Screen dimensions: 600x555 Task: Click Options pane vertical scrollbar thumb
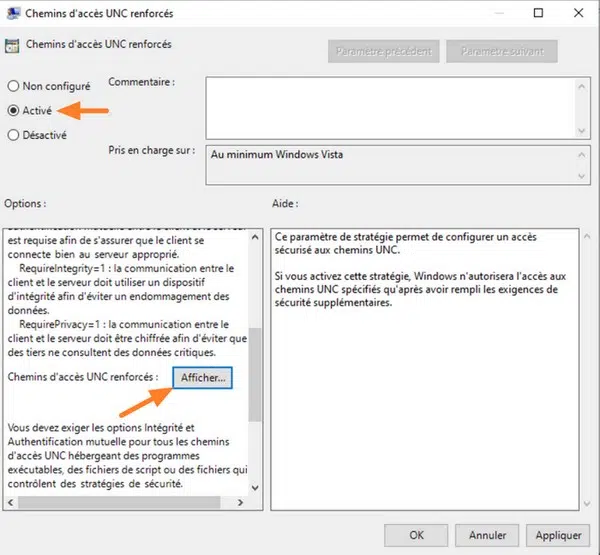255,374
